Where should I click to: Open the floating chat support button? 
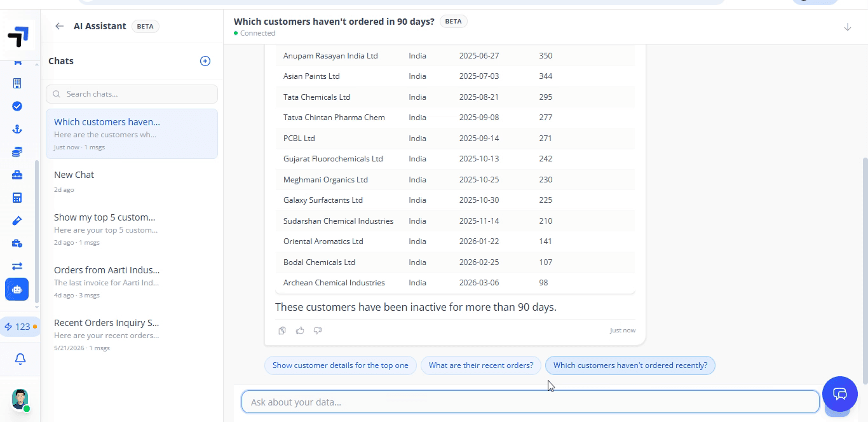(x=840, y=394)
